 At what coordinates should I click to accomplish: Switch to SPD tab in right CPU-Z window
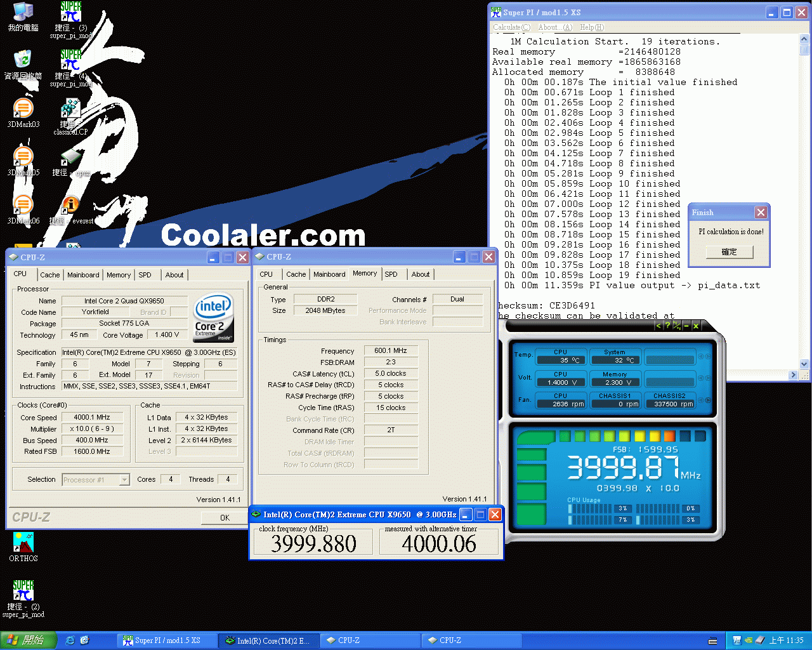[391, 274]
